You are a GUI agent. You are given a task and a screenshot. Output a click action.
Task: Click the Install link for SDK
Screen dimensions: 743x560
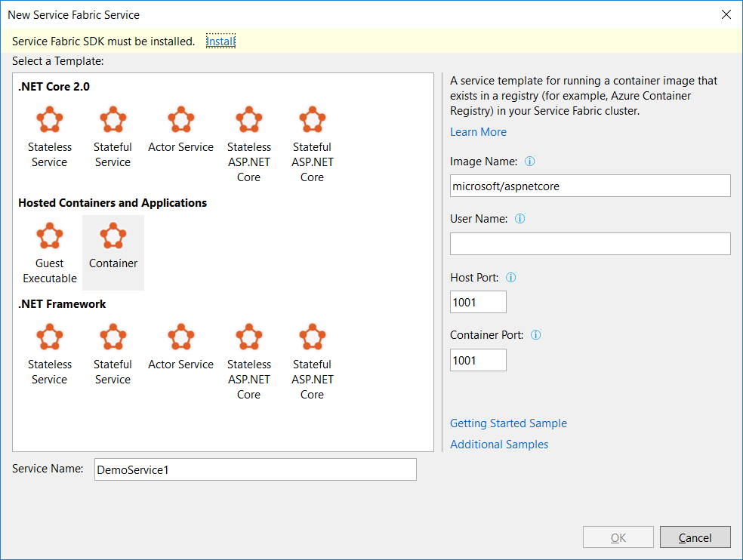pos(220,42)
